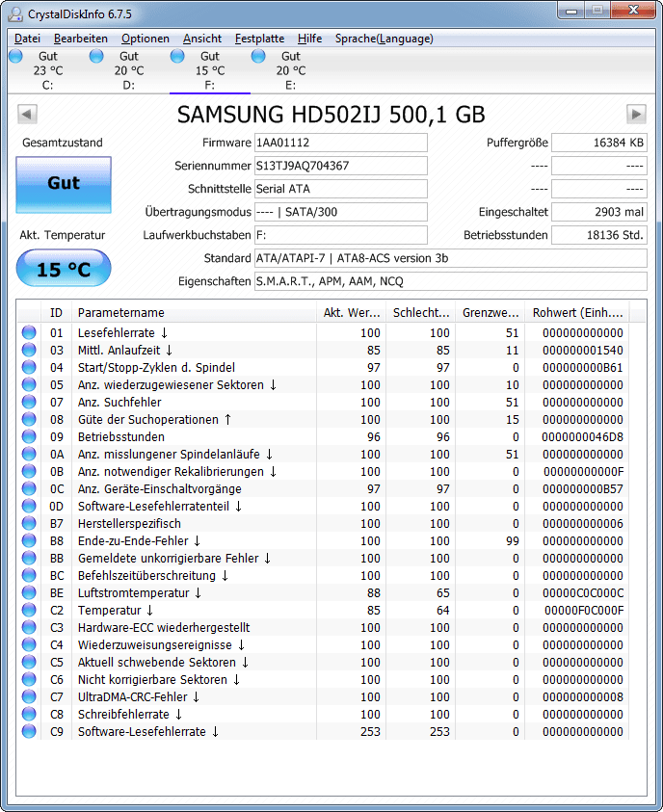Click status icon of Software-Lesefehlerratenteil row
The height and width of the screenshot is (812, 663).
(x=29, y=506)
